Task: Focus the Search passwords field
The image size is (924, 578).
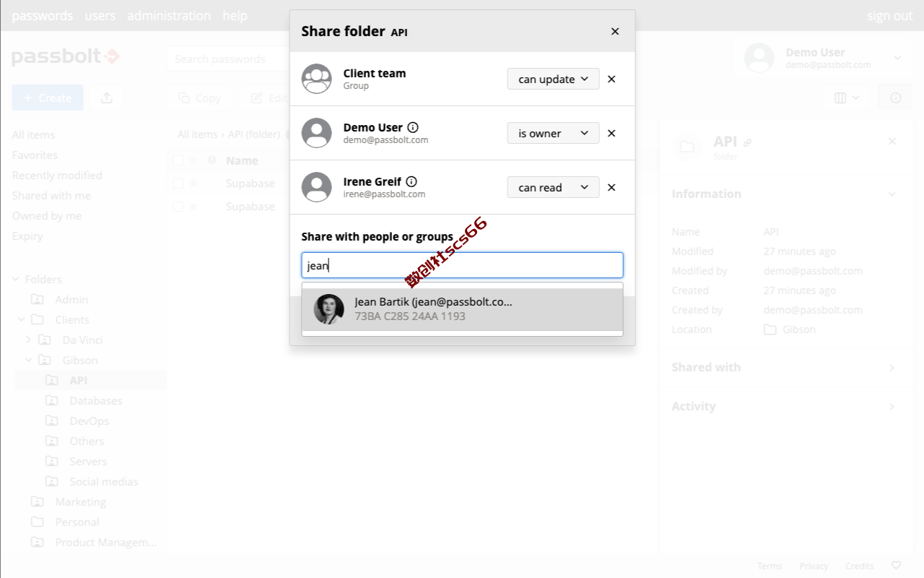Action: point(228,59)
